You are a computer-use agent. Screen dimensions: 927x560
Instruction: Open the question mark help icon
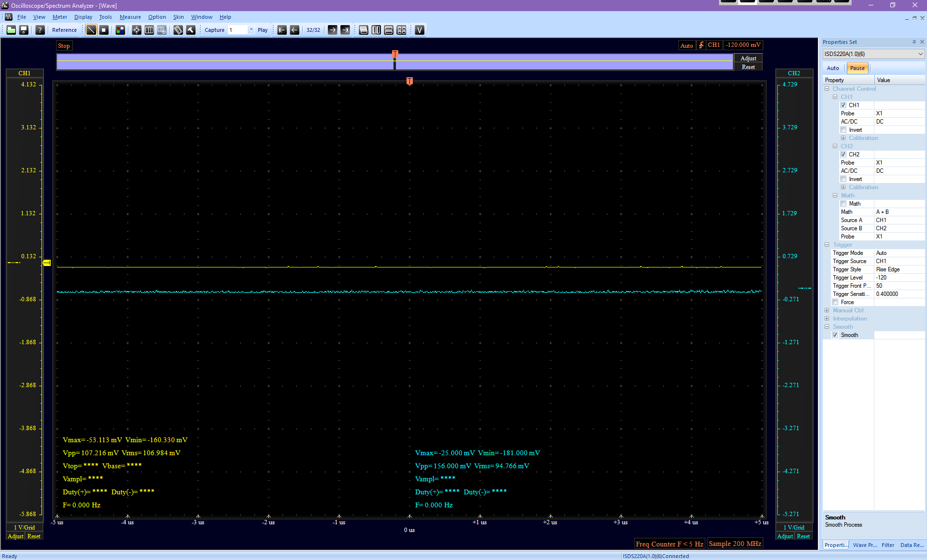40,30
